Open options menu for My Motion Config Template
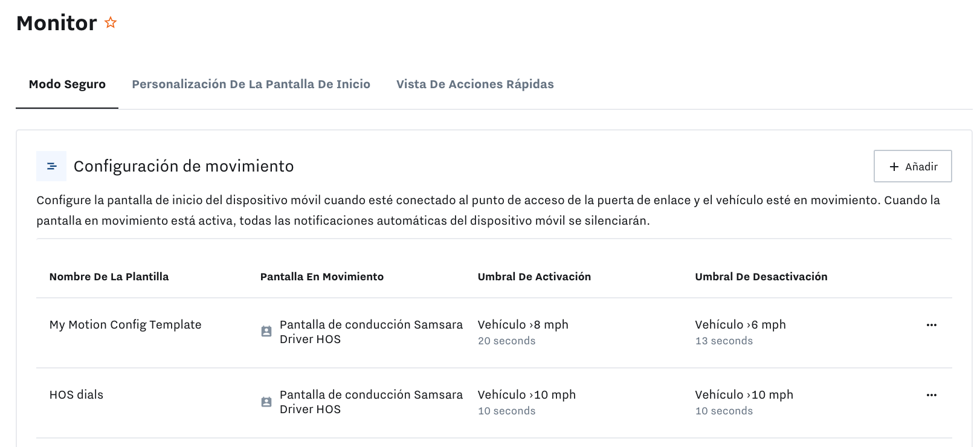Screen dimensions: 980x447 (x=931, y=325)
